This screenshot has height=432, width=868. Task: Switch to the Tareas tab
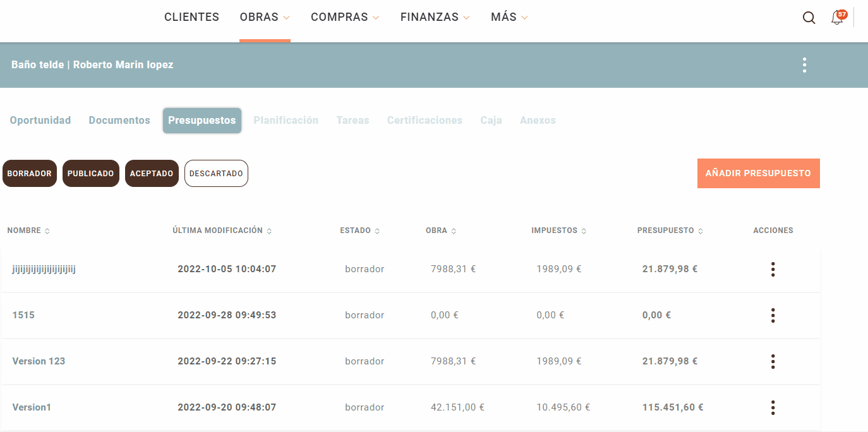[353, 120]
